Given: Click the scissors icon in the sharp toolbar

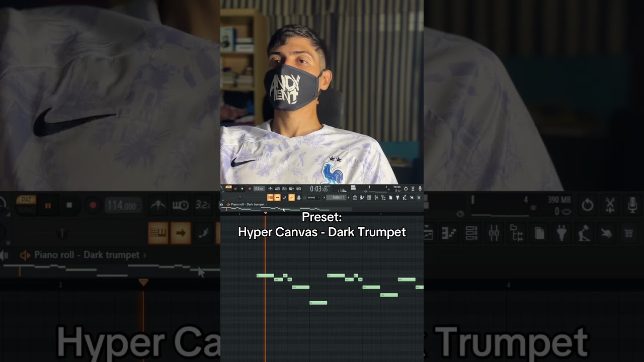Looking at the screenshot, I should (x=413, y=189).
